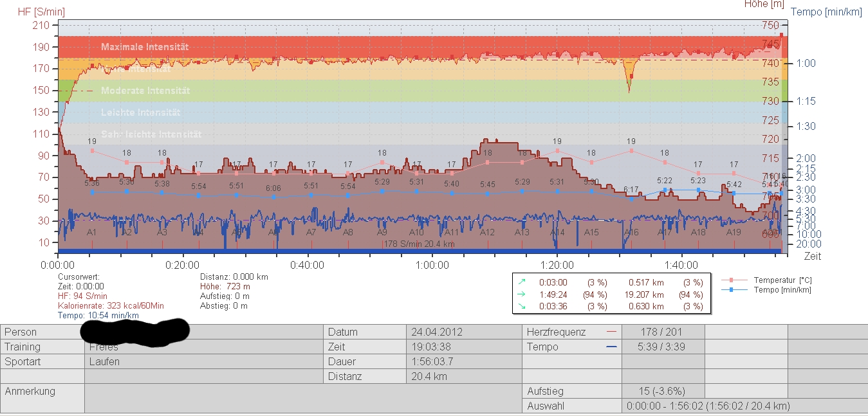Select lap marker A19 on the chart

[x=734, y=232]
